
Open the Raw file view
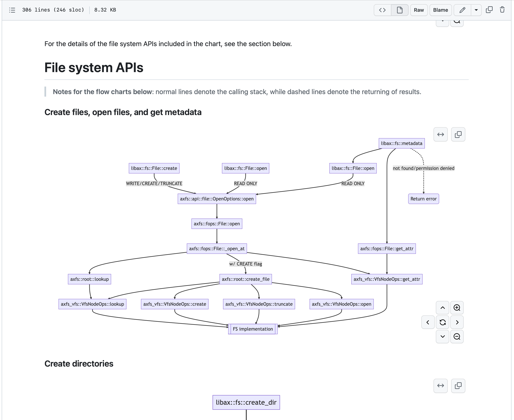(419, 10)
